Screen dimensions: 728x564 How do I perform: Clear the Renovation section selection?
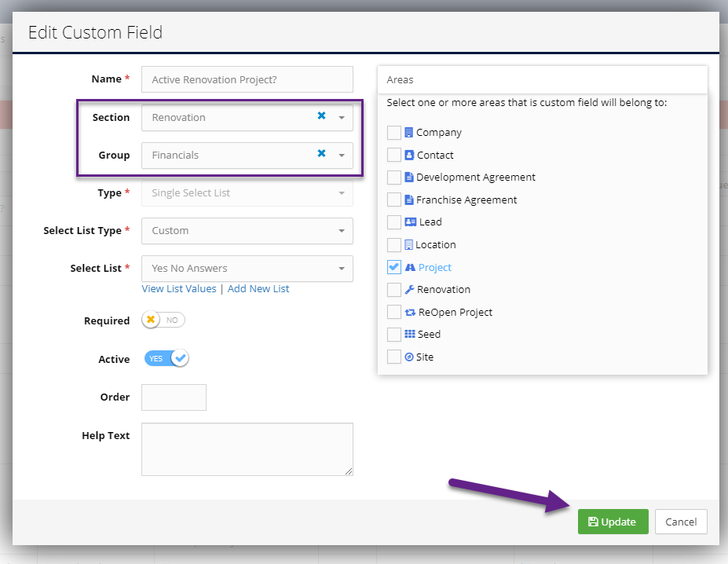pos(321,115)
